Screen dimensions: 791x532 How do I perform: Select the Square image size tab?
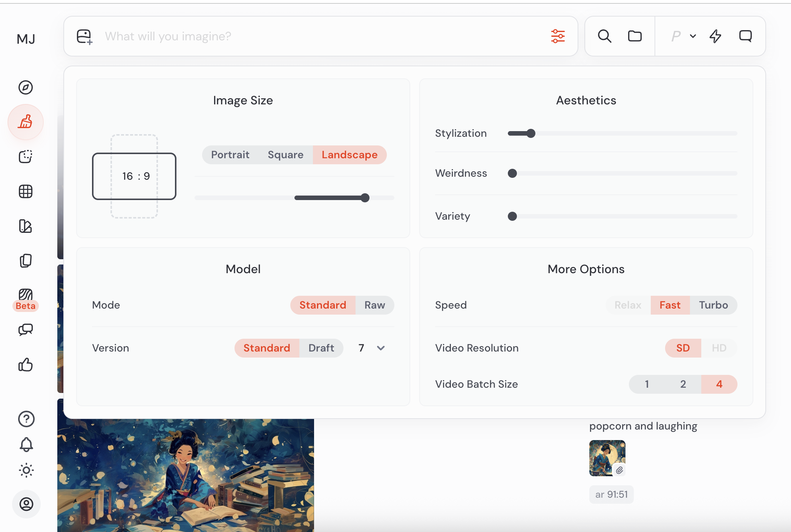pyautogui.click(x=285, y=155)
